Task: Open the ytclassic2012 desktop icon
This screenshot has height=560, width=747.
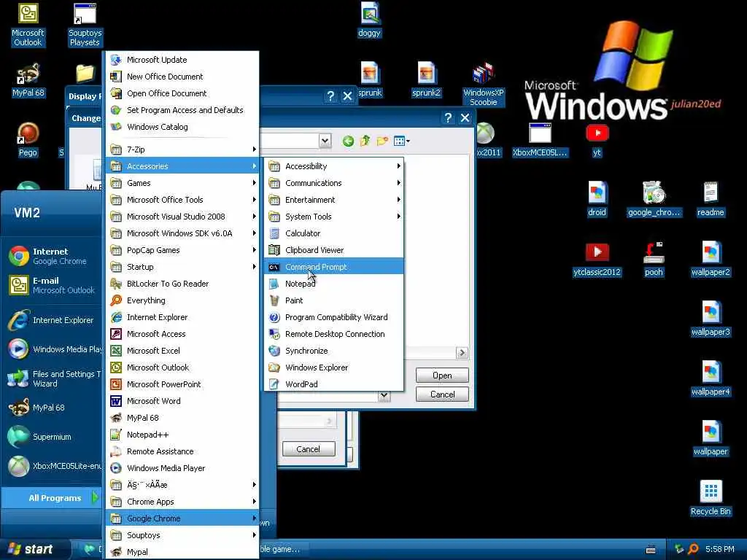Action: (x=597, y=259)
